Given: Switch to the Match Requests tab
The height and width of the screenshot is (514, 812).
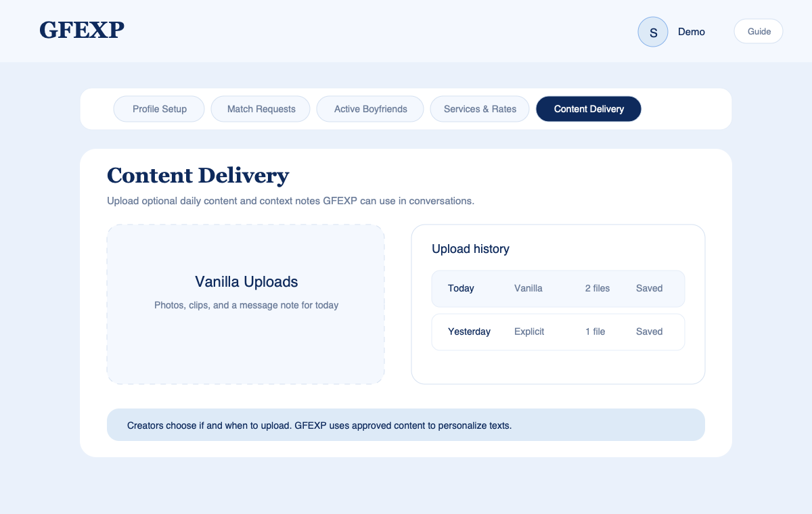Looking at the screenshot, I should coord(261,109).
